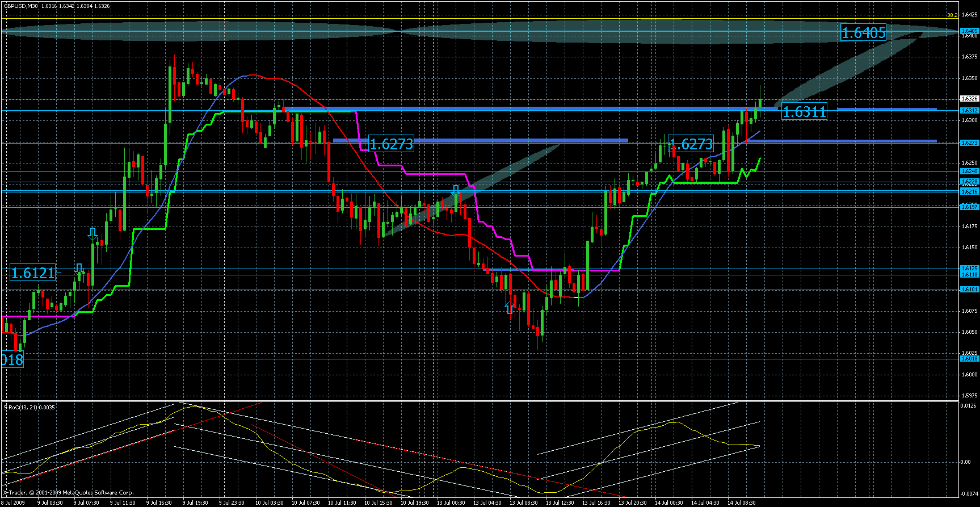
Task: Click the 14 Jul 00:30 time label
Action: coord(669,503)
